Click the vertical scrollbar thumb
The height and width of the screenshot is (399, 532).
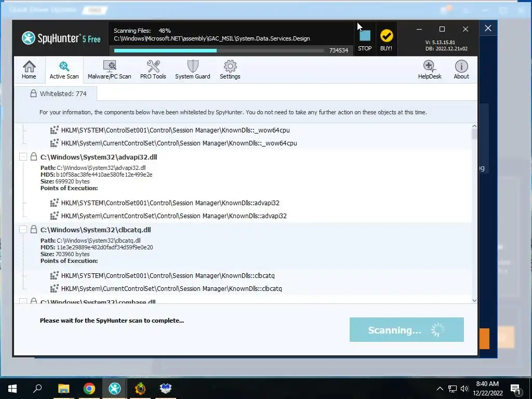[474, 135]
